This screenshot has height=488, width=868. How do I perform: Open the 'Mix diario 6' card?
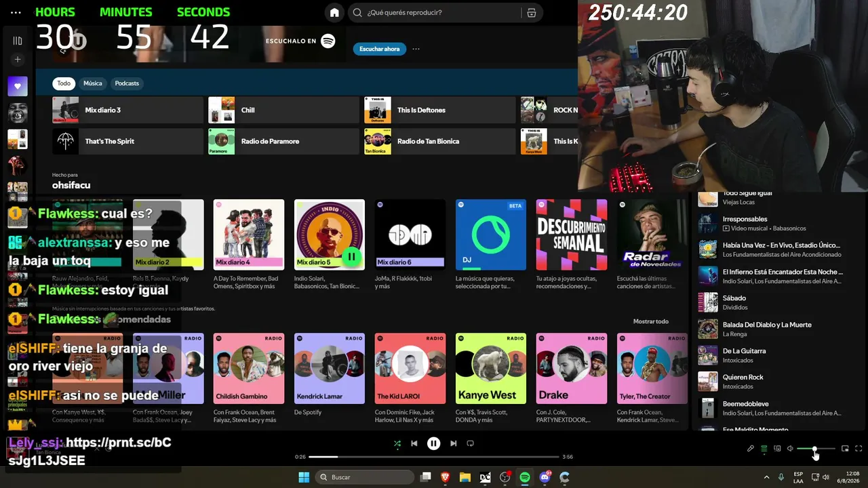[x=410, y=245]
